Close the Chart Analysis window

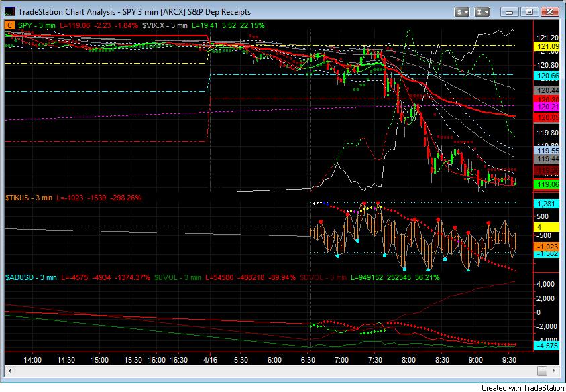pos(549,12)
